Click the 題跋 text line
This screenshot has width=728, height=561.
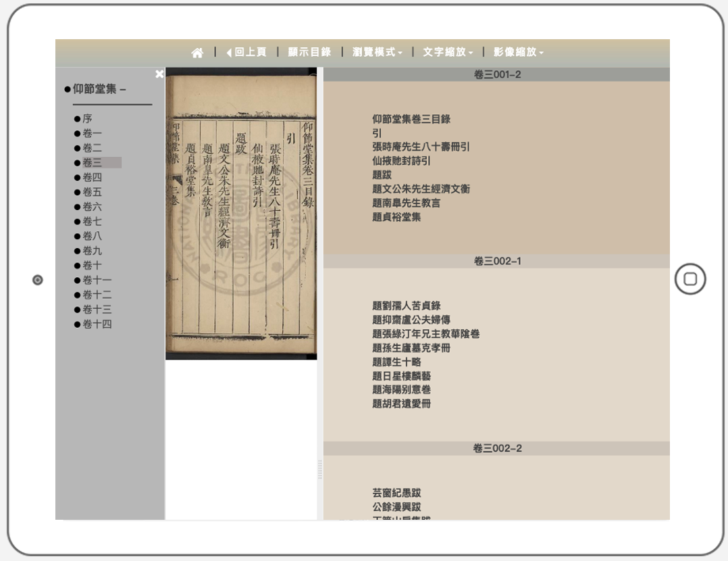[x=382, y=175]
